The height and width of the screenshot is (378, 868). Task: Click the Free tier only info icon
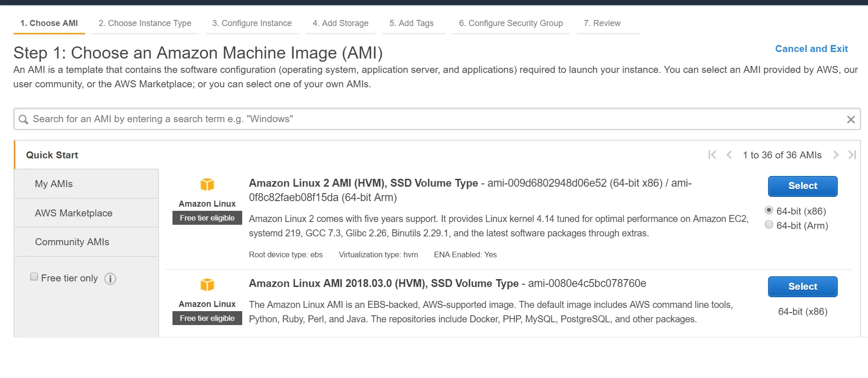click(x=110, y=279)
